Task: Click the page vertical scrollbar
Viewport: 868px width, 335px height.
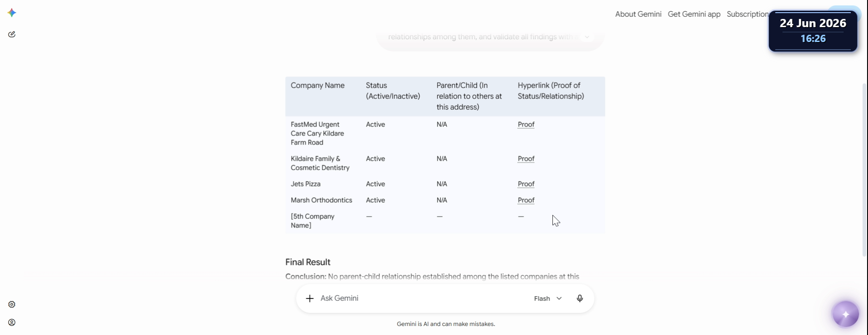Action: pos(864,169)
